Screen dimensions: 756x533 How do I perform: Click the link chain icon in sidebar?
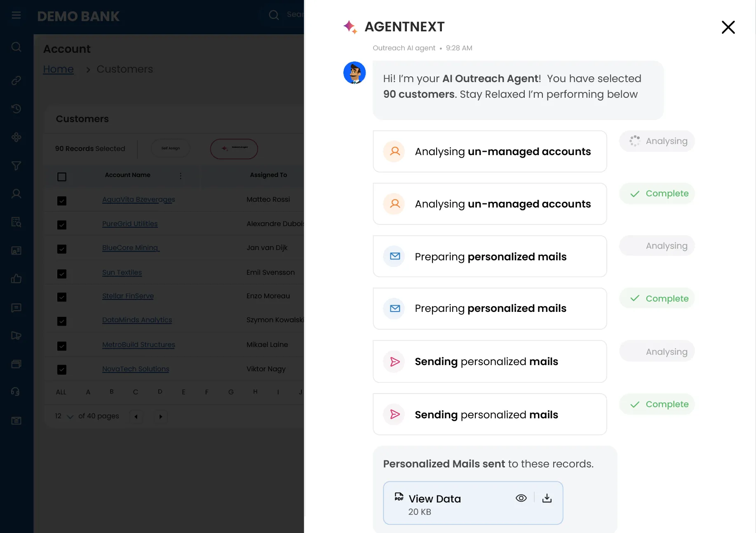pos(16,80)
